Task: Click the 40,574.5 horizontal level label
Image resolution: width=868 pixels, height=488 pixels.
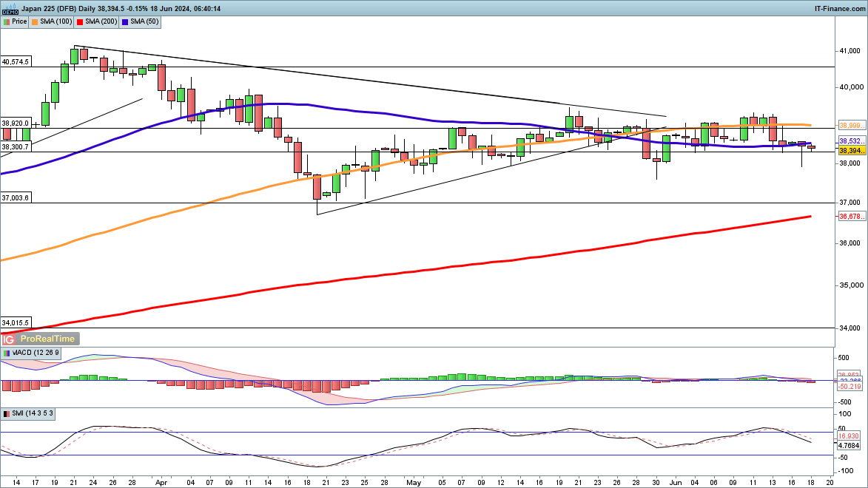Action: pos(16,62)
